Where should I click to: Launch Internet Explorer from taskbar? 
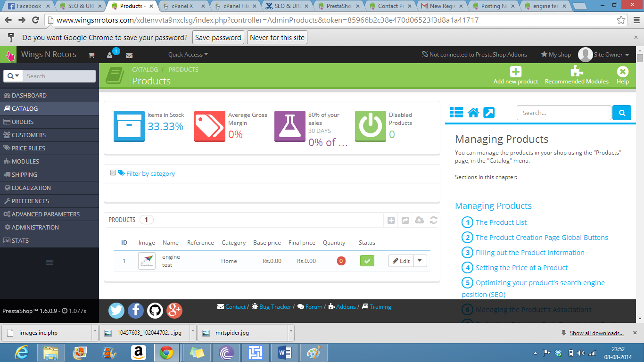(x=21, y=353)
